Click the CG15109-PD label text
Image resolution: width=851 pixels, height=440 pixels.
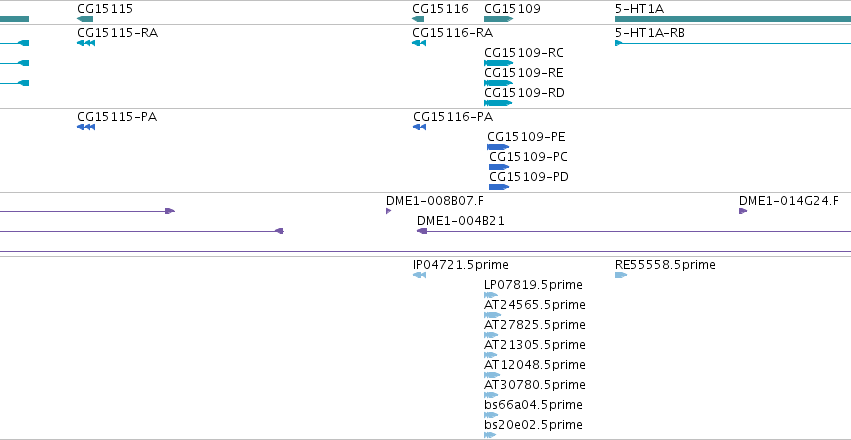pyautogui.click(x=529, y=177)
